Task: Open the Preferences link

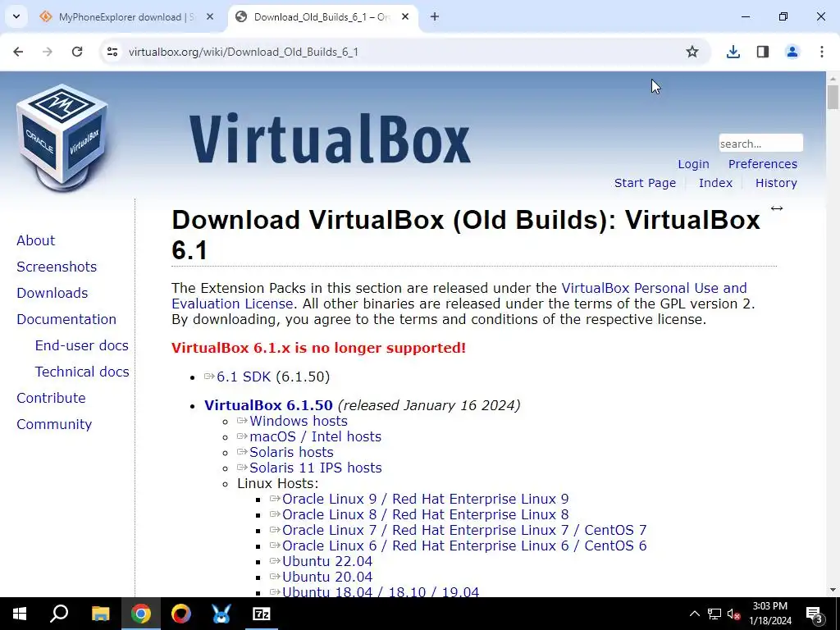Action: pyautogui.click(x=762, y=164)
